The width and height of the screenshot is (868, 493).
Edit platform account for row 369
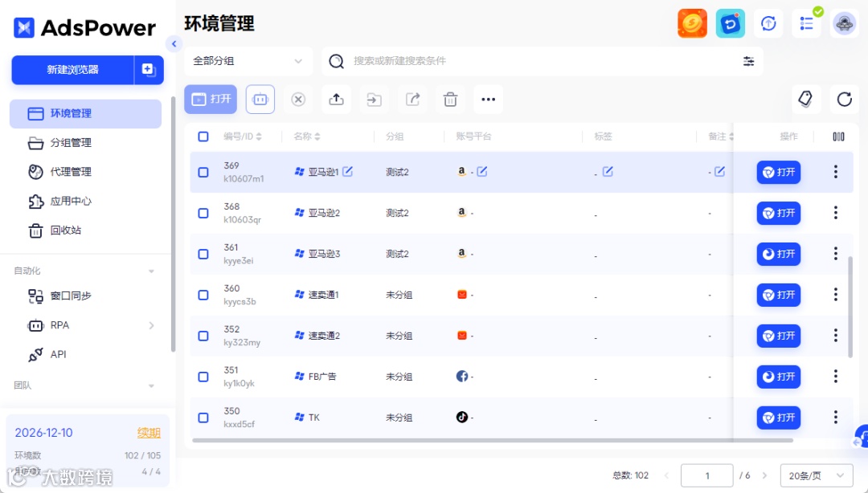coord(482,172)
